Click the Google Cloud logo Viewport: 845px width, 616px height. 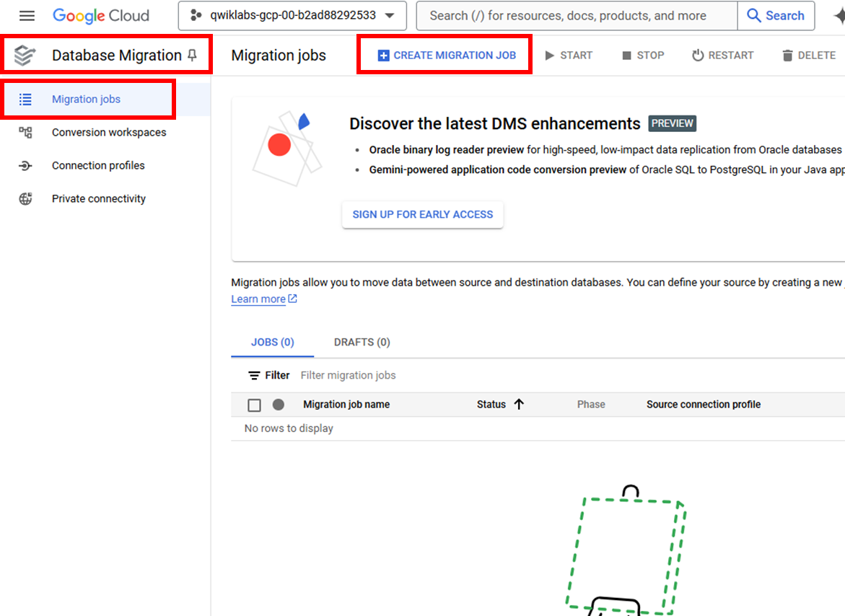point(101,16)
